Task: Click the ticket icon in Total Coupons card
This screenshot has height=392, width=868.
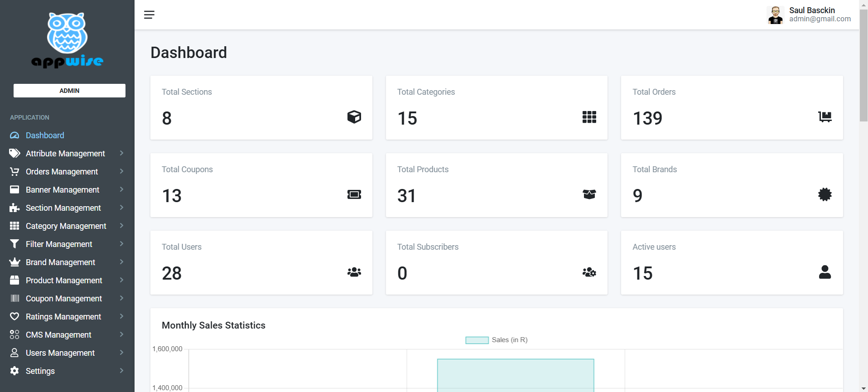Action: click(354, 194)
